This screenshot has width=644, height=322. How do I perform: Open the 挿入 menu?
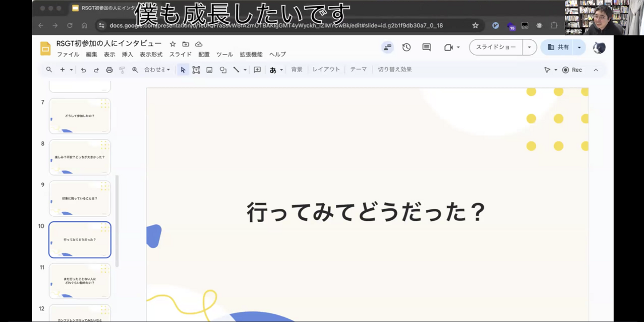[127, 55]
